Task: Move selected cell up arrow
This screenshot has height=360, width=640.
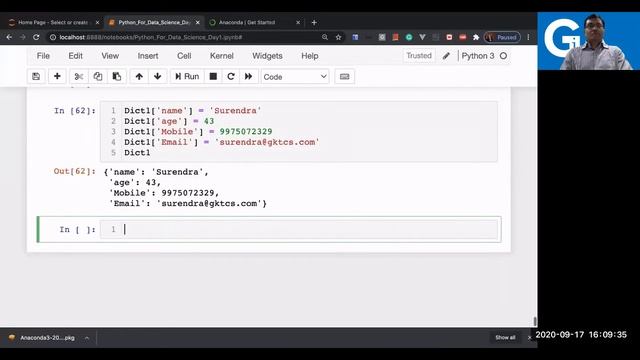Action: pos(139,76)
